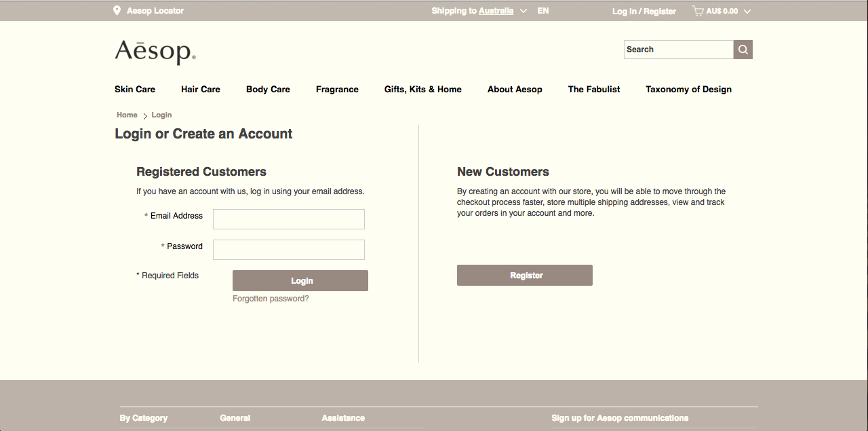Expand the cart dropdown chevron
The width and height of the screenshot is (868, 431).
[x=747, y=12]
